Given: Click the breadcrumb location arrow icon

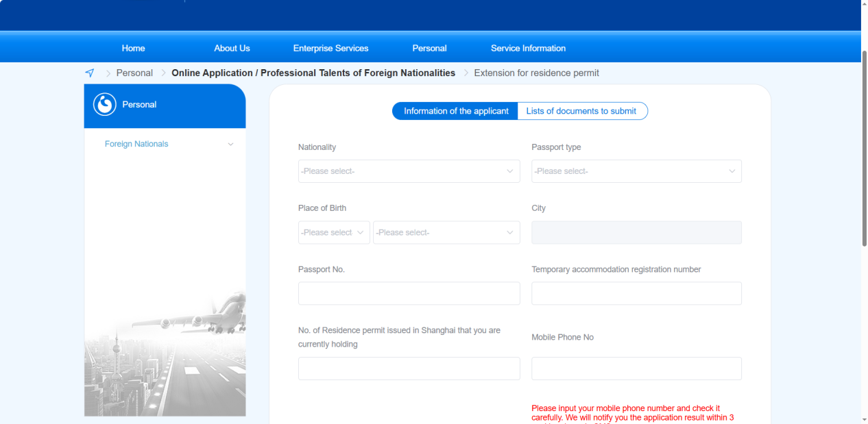Looking at the screenshot, I should [x=90, y=73].
